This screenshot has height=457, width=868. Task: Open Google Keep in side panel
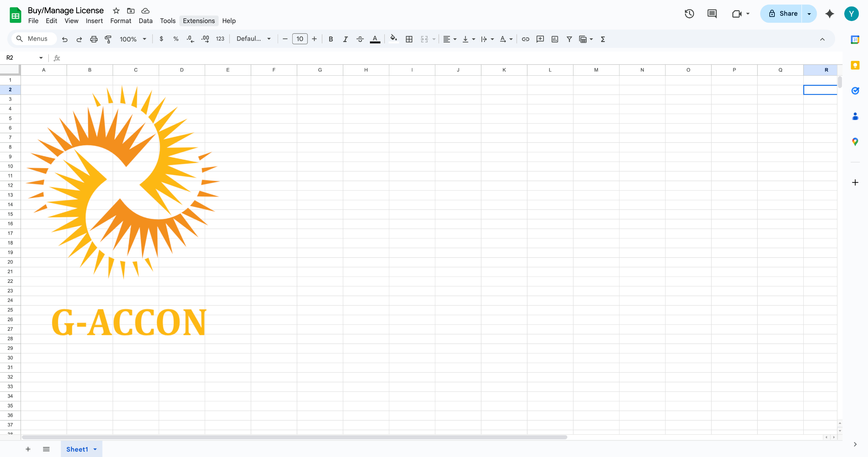click(855, 65)
